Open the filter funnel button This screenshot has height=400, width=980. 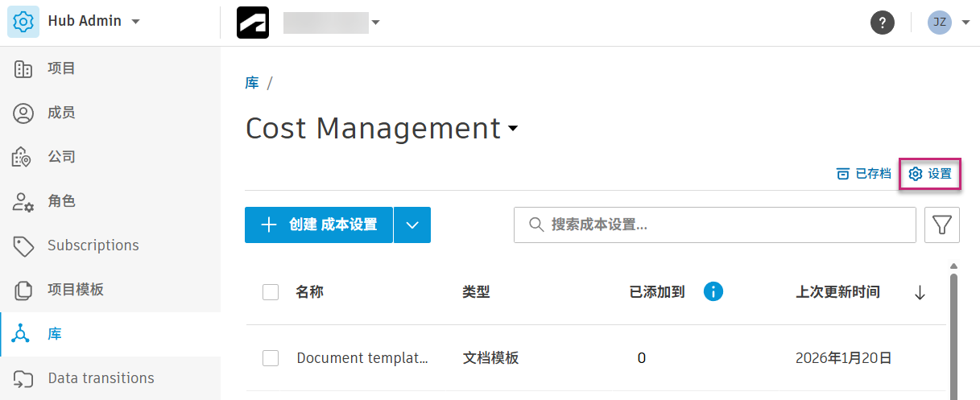pos(943,225)
